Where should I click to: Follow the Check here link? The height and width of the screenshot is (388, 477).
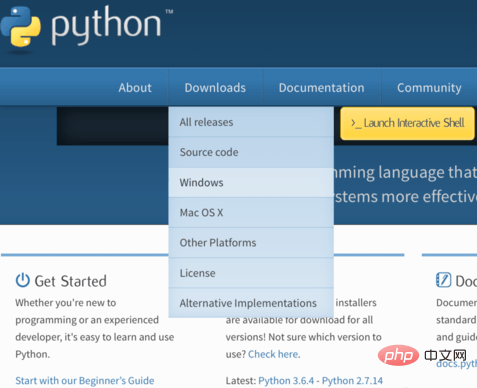click(273, 354)
